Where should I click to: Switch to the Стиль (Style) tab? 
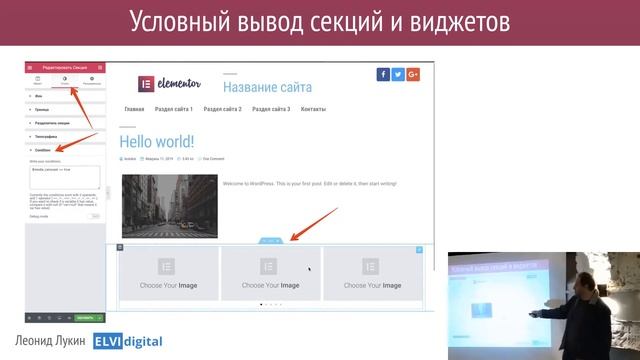pos(65,80)
